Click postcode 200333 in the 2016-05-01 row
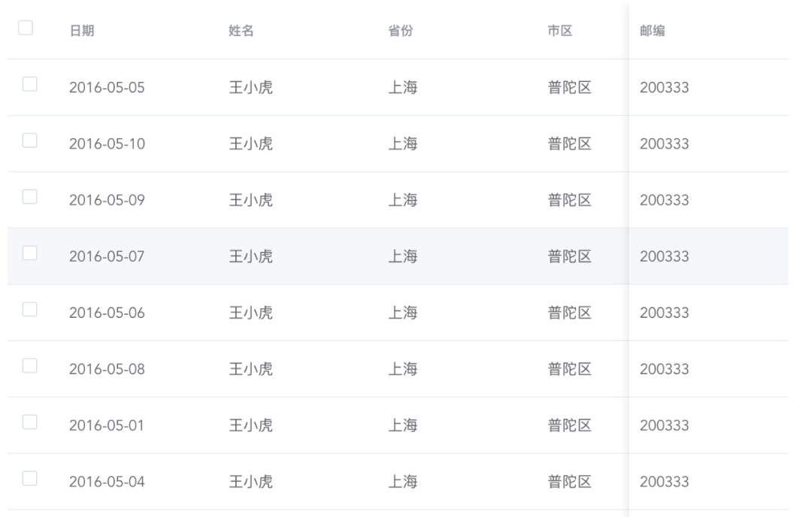The image size is (812, 517). tap(664, 426)
